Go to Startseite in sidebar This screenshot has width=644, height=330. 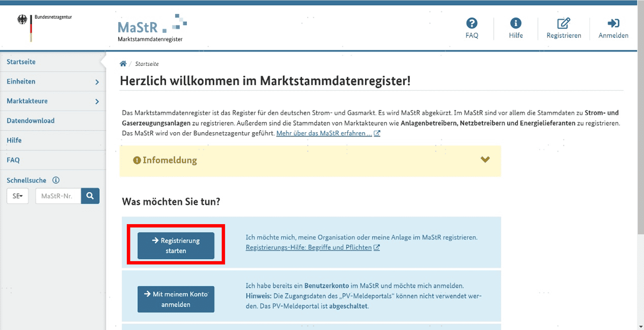21,62
